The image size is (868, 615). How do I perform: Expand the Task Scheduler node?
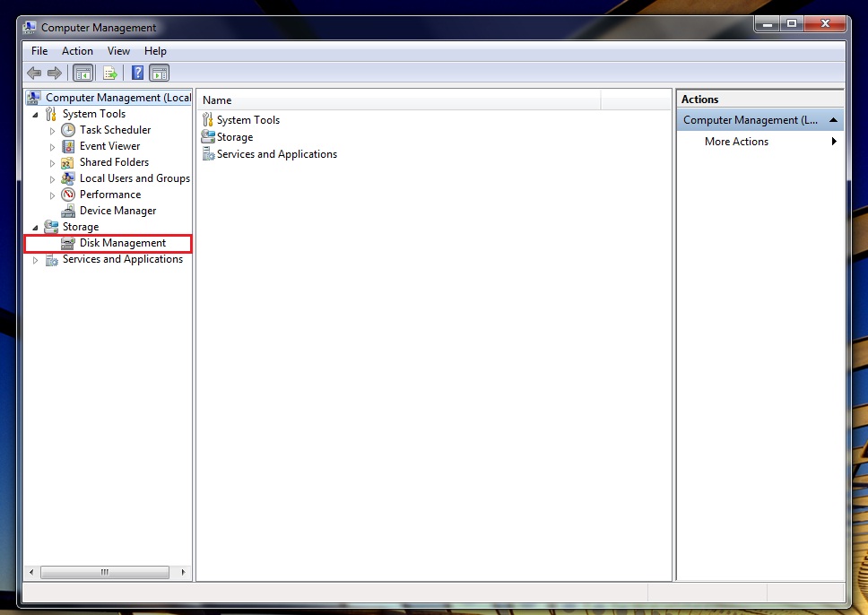click(53, 131)
